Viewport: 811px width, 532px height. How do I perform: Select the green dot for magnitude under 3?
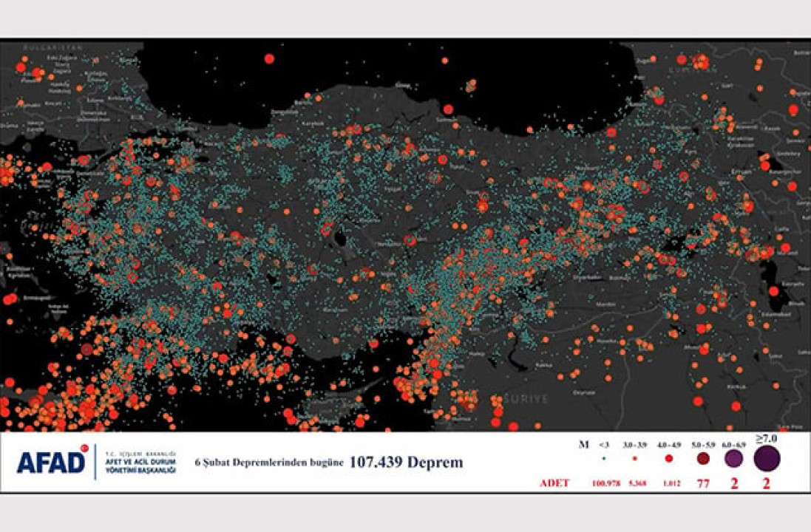(603, 459)
